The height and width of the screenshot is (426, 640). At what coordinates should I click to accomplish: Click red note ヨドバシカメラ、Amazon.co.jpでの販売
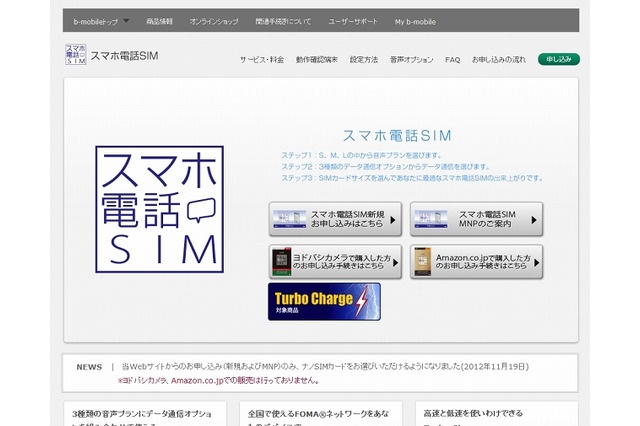click(219, 380)
